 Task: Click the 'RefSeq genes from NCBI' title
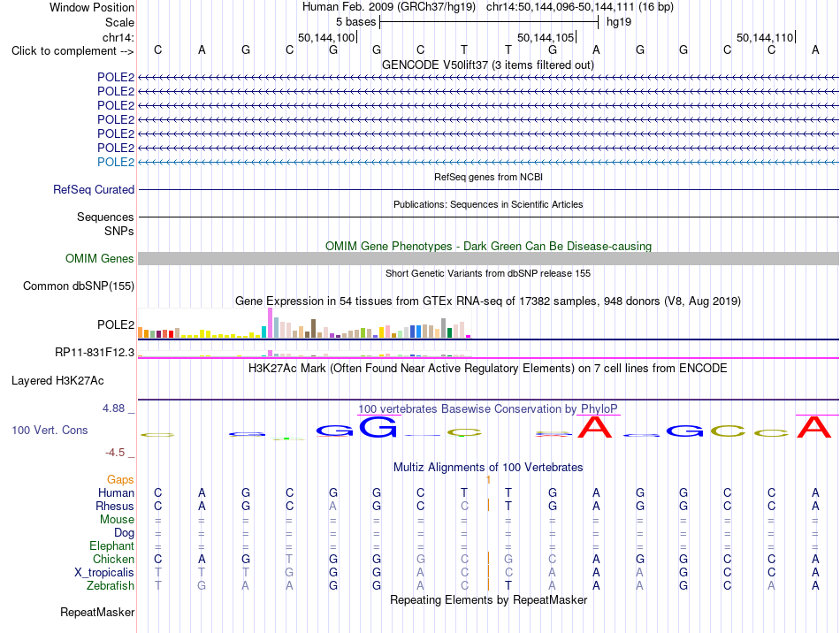489,178
